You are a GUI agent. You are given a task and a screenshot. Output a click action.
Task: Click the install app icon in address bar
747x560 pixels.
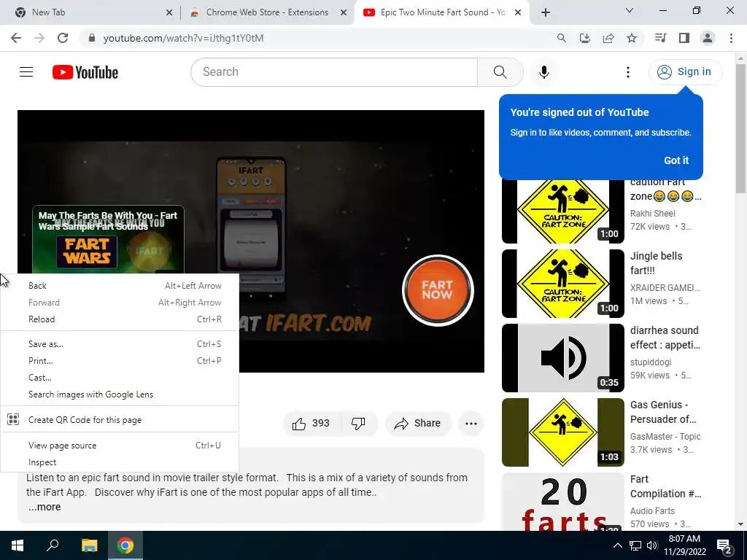point(585,38)
